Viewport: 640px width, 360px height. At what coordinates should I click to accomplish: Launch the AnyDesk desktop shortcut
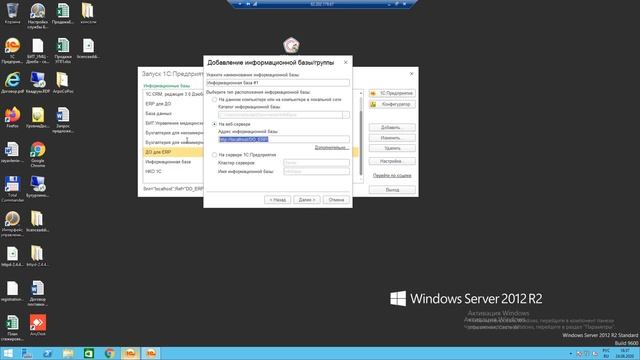pyautogui.click(x=38, y=325)
